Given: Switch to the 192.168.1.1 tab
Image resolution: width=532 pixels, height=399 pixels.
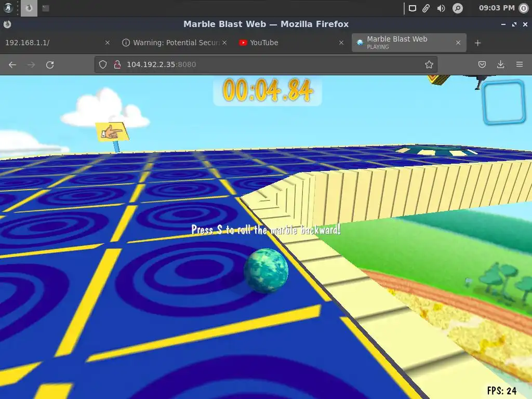Looking at the screenshot, I should pyautogui.click(x=57, y=43).
